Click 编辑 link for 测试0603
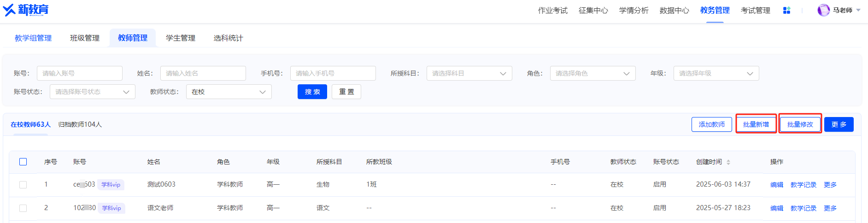 [x=777, y=185]
